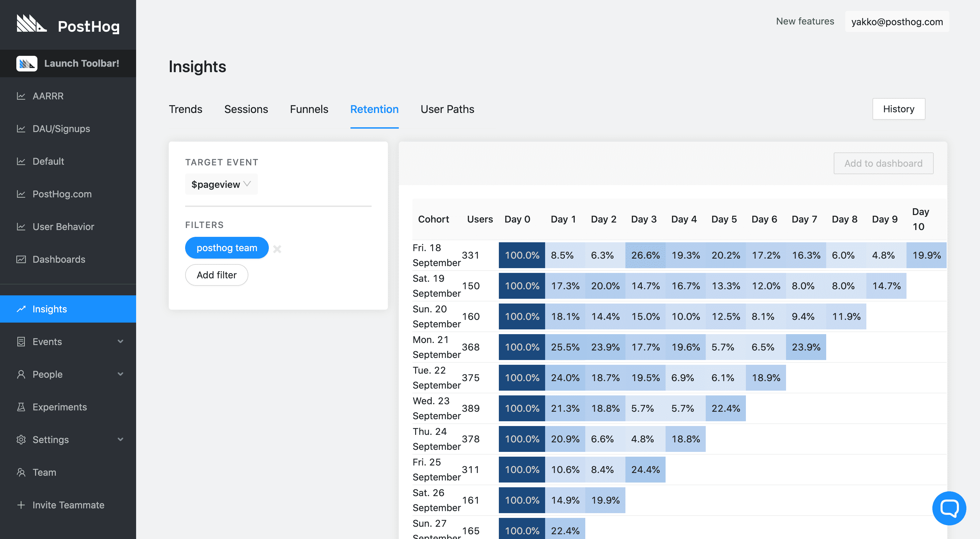Click the Add filter button
The height and width of the screenshot is (539, 980).
coord(216,275)
